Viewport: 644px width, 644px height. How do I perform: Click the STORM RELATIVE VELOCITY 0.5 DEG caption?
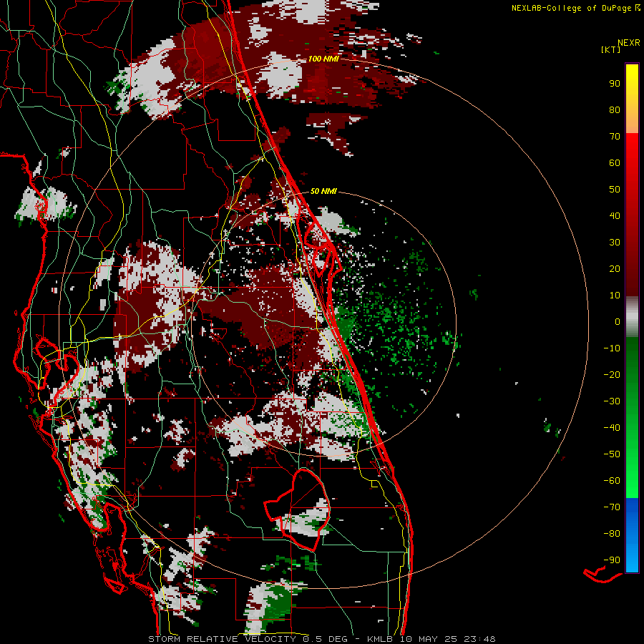click(248, 639)
